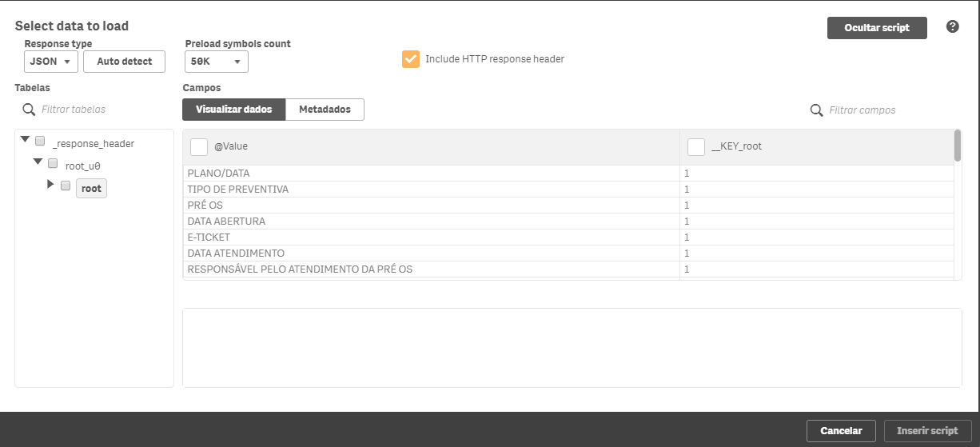Click the help question mark icon

click(952, 26)
